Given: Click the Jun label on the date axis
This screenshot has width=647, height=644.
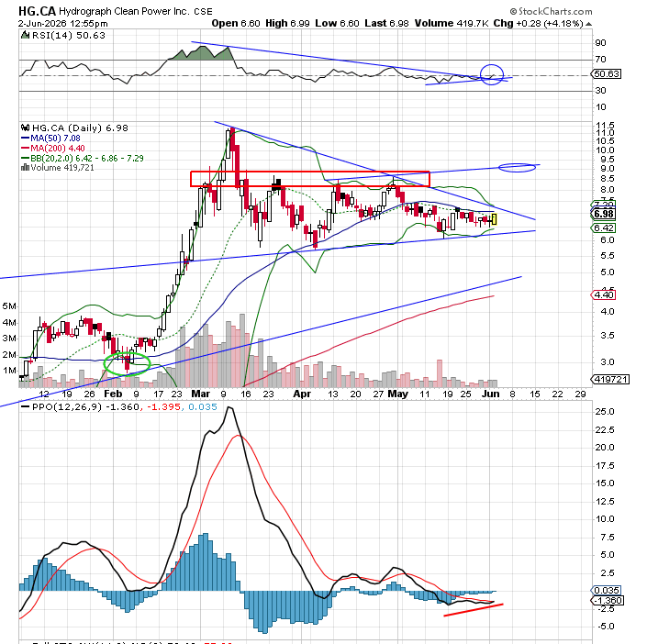Looking at the screenshot, I should pos(491,394).
